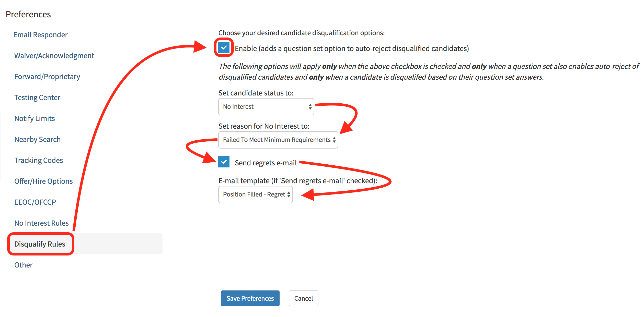
Task: Select Failed To Meet Minimum Requirements dropdown
Action: click(x=278, y=140)
